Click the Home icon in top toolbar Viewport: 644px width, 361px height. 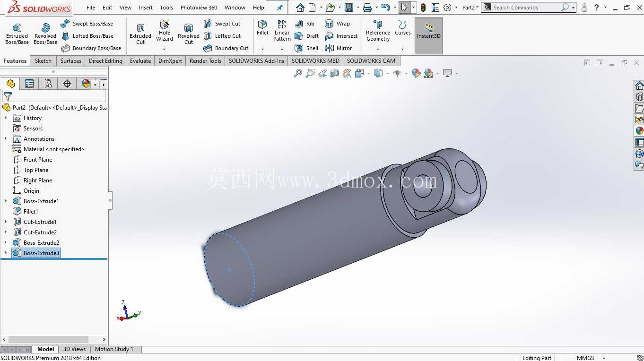tap(300, 8)
